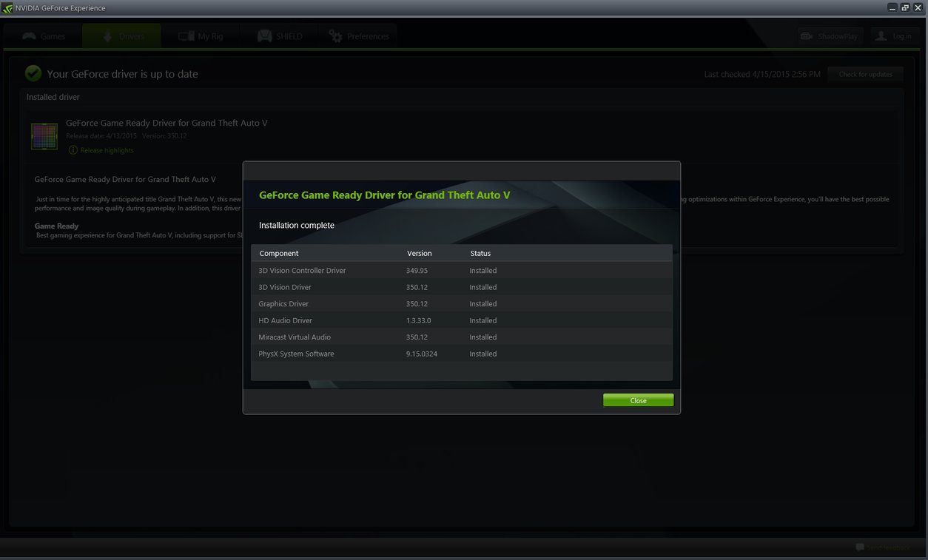
Task: Open the My Rig tab
Action: 200,36
